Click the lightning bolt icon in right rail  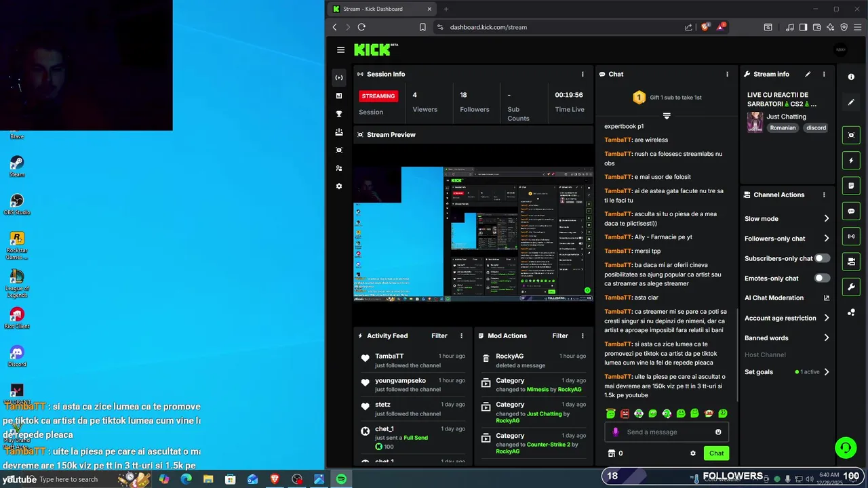pyautogui.click(x=851, y=161)
